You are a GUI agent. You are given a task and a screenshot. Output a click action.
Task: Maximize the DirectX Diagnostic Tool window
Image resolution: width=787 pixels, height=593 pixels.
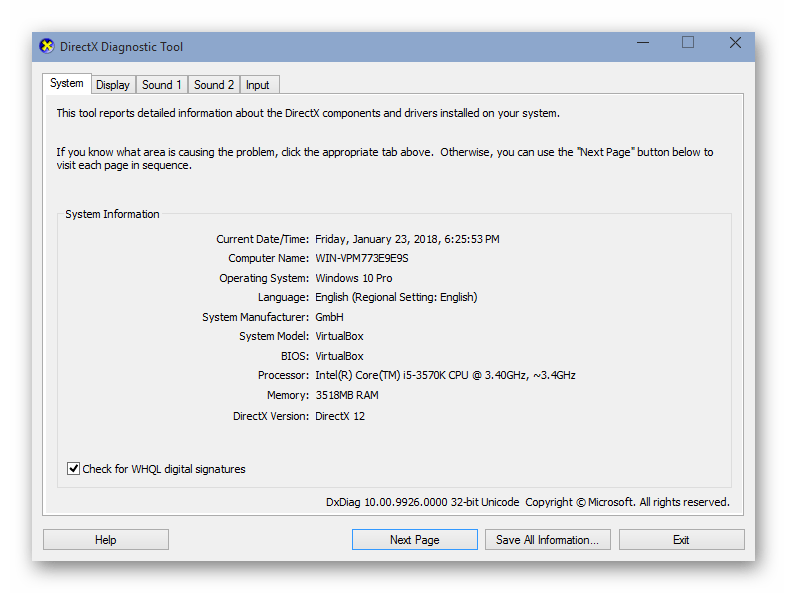(x=688, y=43)
